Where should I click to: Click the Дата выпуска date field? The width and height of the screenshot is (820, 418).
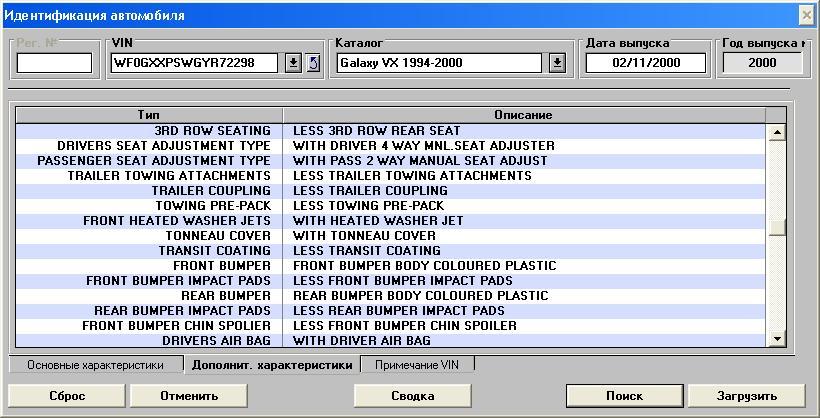point(645,63)
